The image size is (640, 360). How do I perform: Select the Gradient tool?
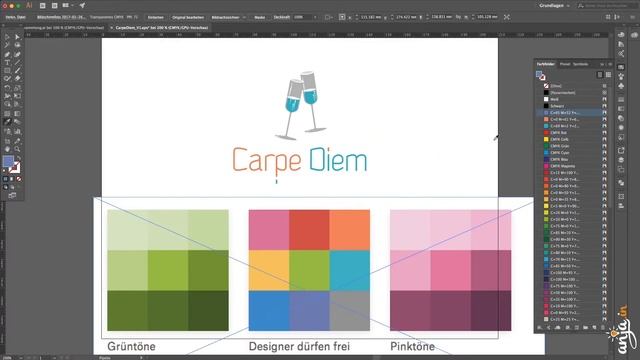click(x=17, y=113)
